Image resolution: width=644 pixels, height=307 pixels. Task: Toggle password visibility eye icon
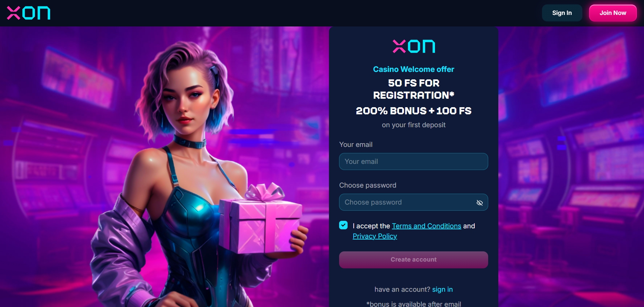click(x=479, y=203)
